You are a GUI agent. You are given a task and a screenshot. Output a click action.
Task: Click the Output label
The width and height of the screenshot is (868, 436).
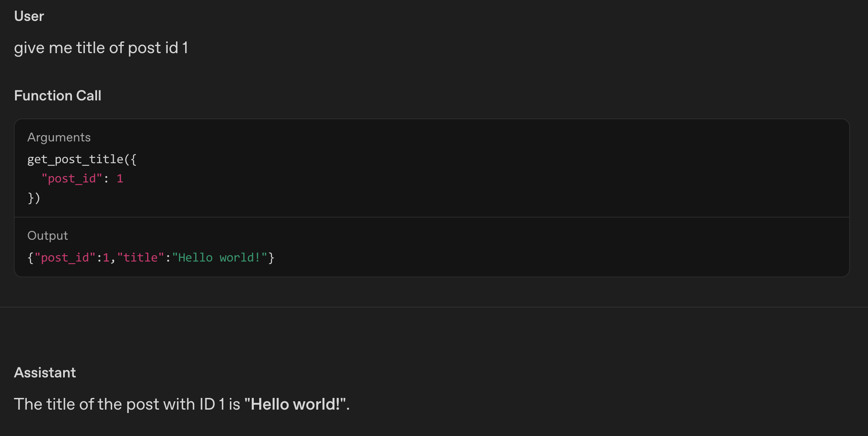(x=48, y=236)
